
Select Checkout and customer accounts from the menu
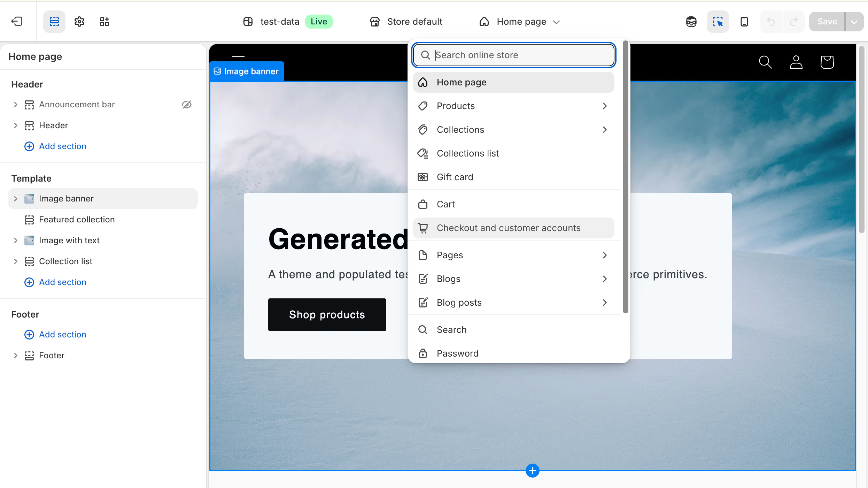tap(509, 228)
